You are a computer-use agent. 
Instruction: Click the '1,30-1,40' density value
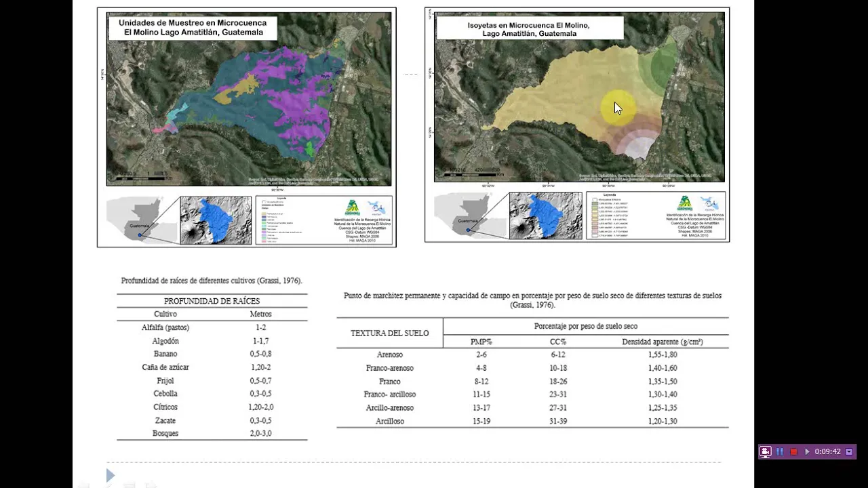click(663, 394)
